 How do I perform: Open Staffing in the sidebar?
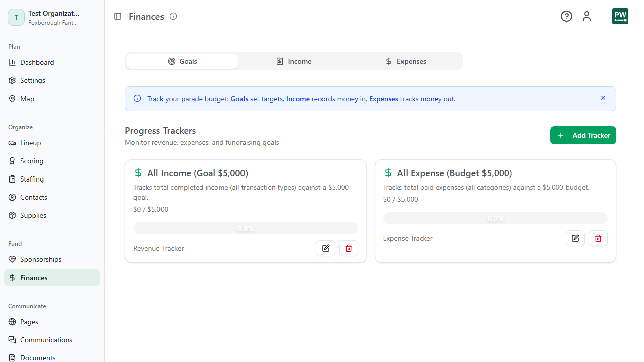(52, 179)
